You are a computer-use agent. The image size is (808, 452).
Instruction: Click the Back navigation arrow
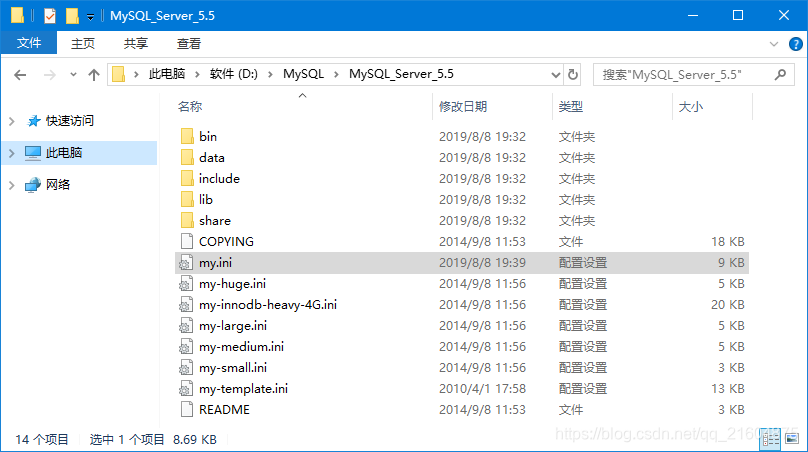coord(20,75)
